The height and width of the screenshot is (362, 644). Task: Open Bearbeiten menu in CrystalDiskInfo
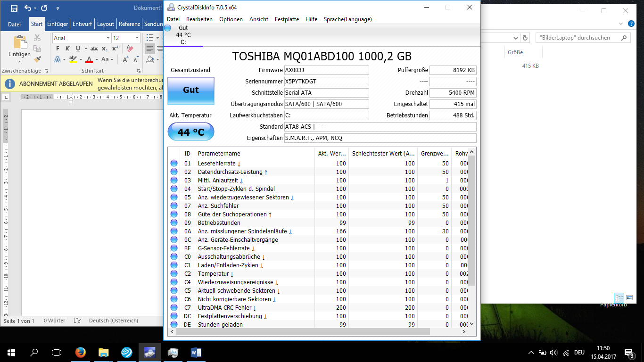tap(199, 19)
